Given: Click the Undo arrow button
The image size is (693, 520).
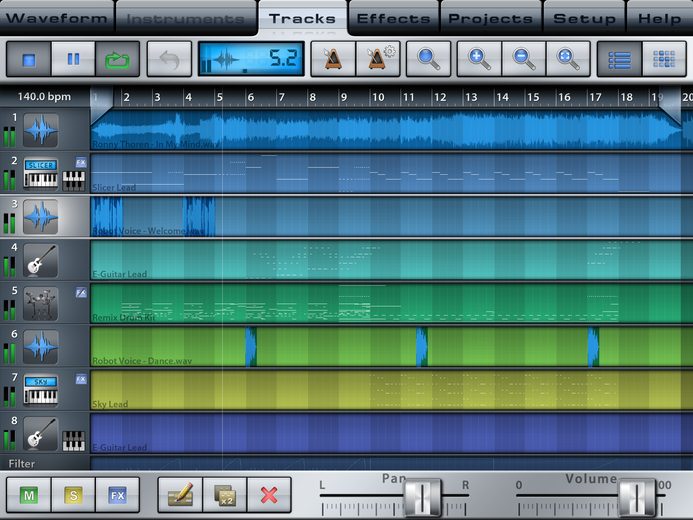Looking at the screenshot, I should tap(169, 59).
